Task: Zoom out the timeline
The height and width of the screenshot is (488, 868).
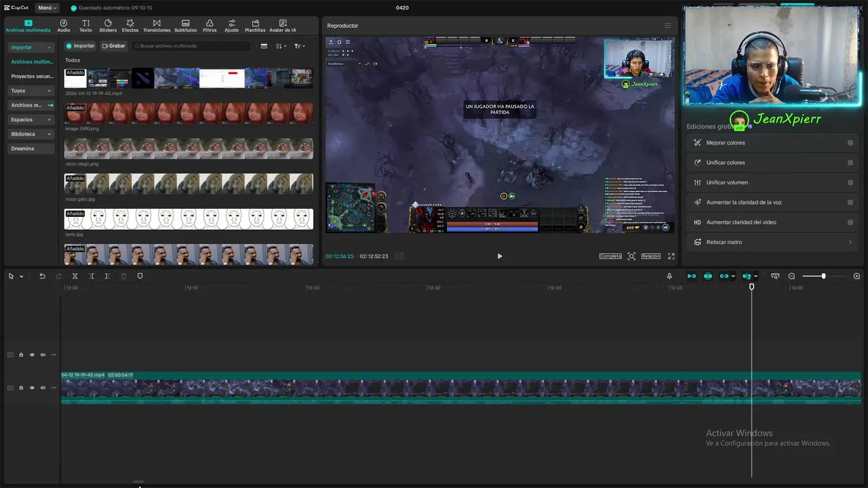Action: coord(791,276)
